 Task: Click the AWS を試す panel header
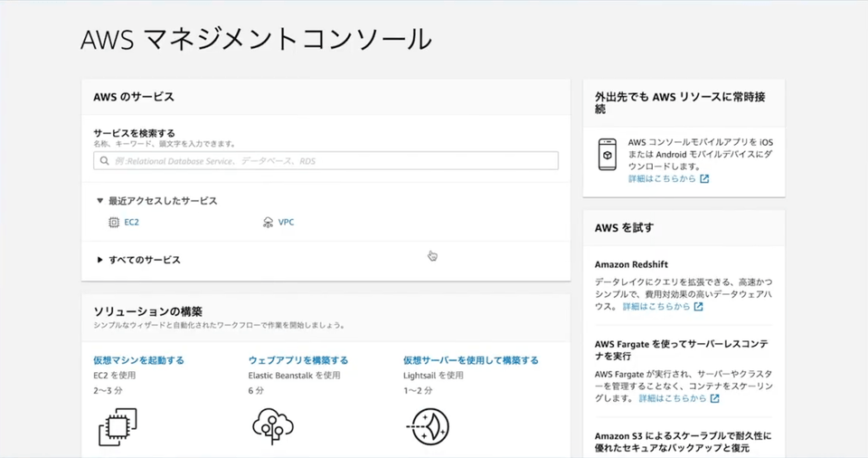coord(684,228)
